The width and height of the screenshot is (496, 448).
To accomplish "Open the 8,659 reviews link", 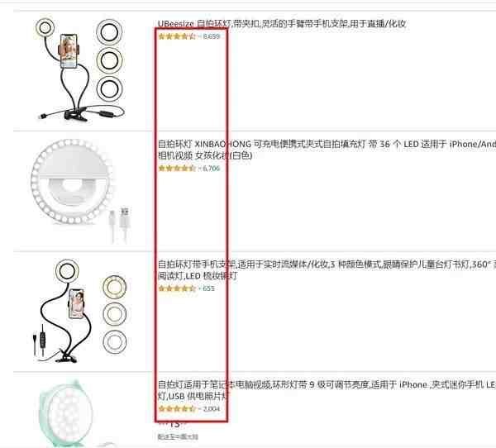I will click(212, 36).
